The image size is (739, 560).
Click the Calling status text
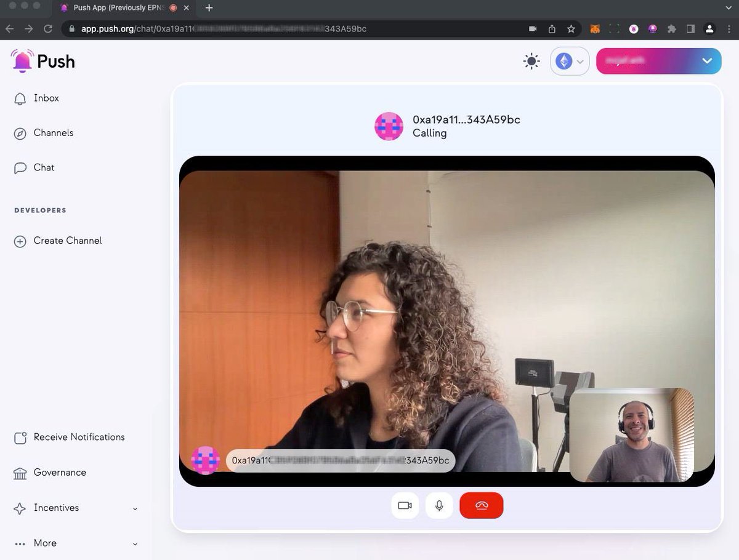pos(430,134)
